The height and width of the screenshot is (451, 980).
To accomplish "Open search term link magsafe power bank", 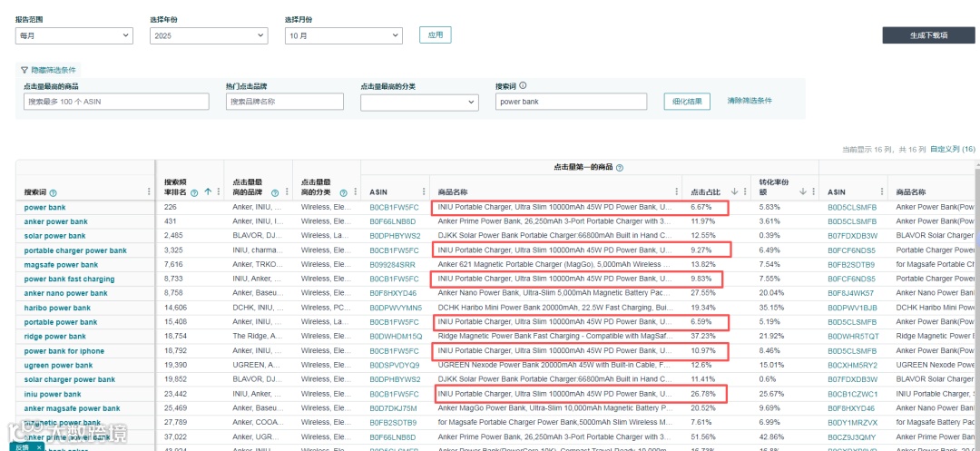I will tap(61, 265).
